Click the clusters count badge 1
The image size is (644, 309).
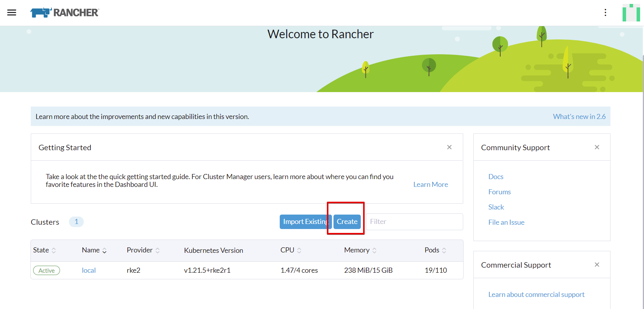(76, 222)
